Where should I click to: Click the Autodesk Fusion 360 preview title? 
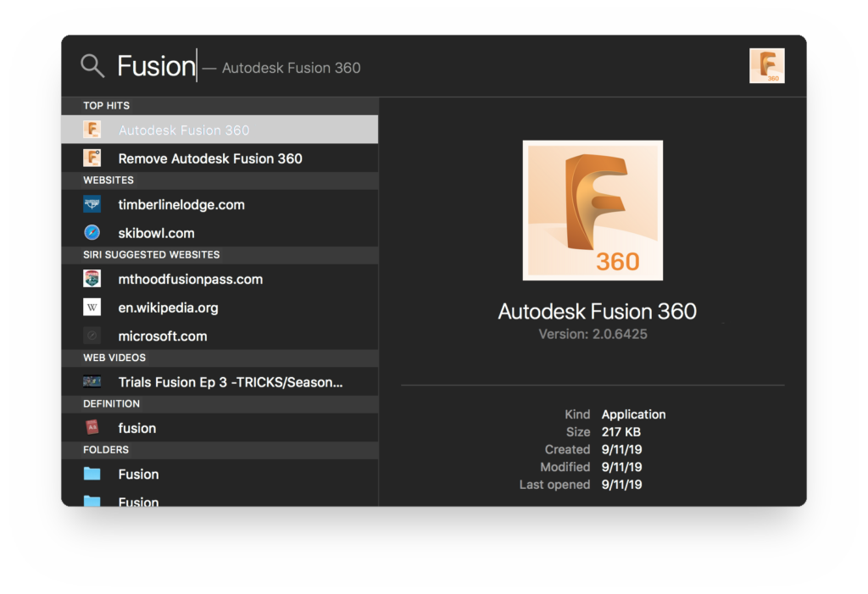[597, 312]
